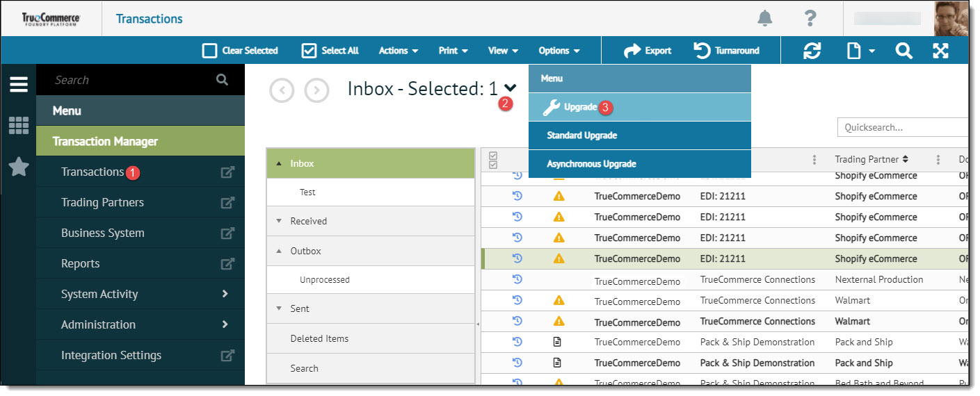Open Transactions in new window icon
The width and height of the screenshot is (980, 396).
(x=227, y=172)
